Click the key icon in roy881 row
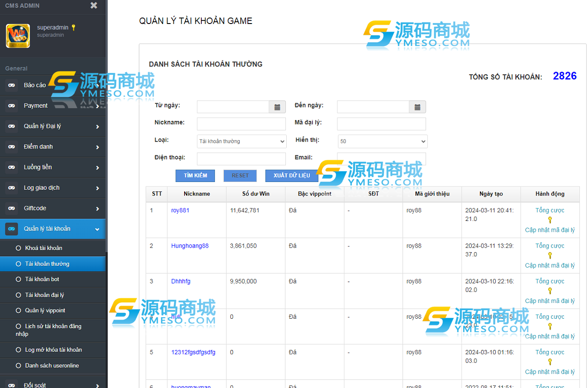The width and height of the screenshot is (588, 388). [550, 220]
